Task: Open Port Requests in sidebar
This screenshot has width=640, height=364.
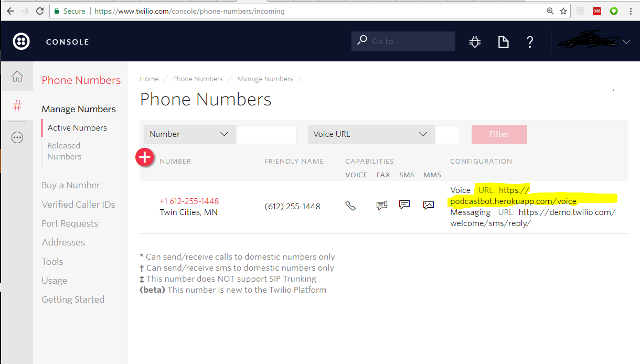Action: click(70, 223)
